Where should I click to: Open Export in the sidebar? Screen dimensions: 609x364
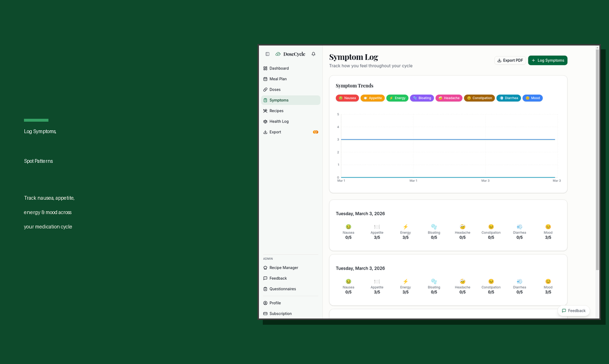tap(291, 132)
